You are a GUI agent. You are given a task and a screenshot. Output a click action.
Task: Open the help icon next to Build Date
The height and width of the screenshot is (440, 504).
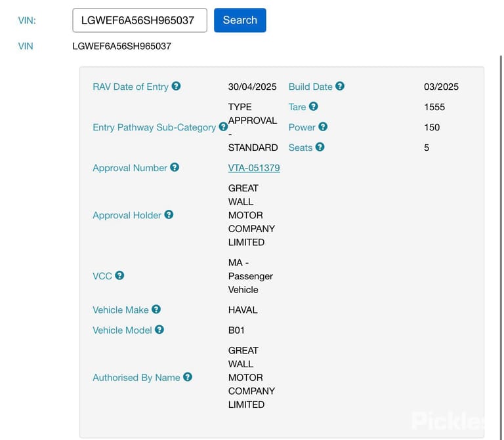coord(340,86)
